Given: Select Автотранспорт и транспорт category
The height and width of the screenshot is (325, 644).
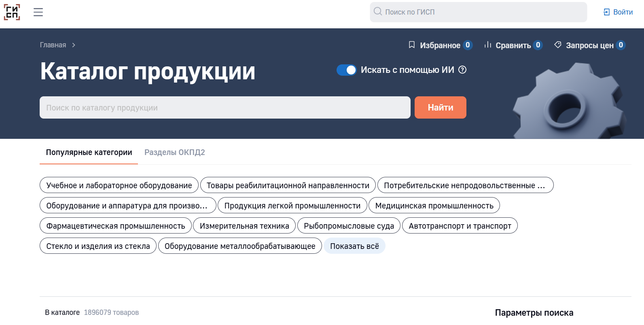Looking at the screenshot, I should click(460, 225).
